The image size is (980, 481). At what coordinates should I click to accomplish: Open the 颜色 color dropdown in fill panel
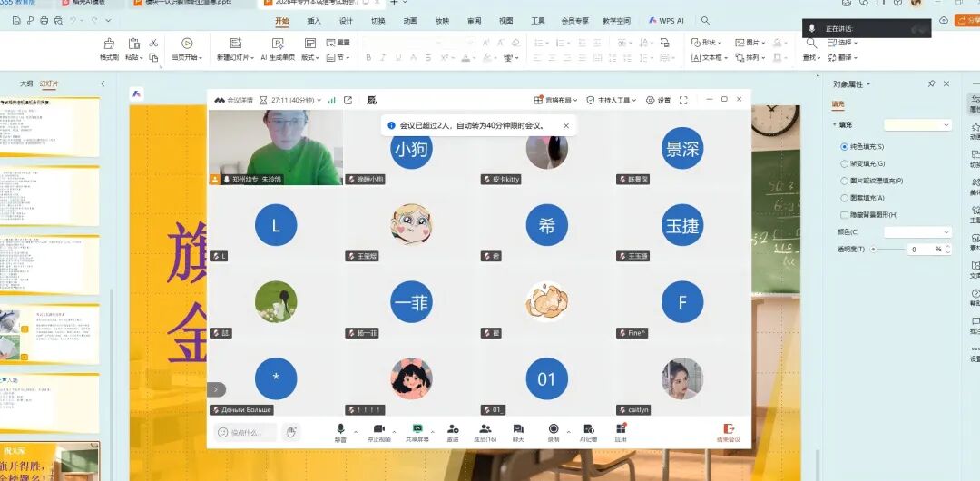coord(917,232)
